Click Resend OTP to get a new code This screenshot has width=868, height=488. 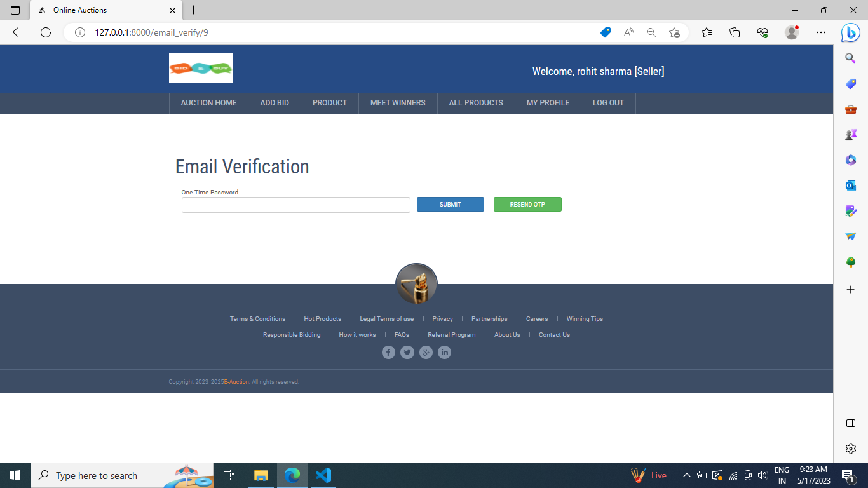pyautogui.click(x=527, y=204)
